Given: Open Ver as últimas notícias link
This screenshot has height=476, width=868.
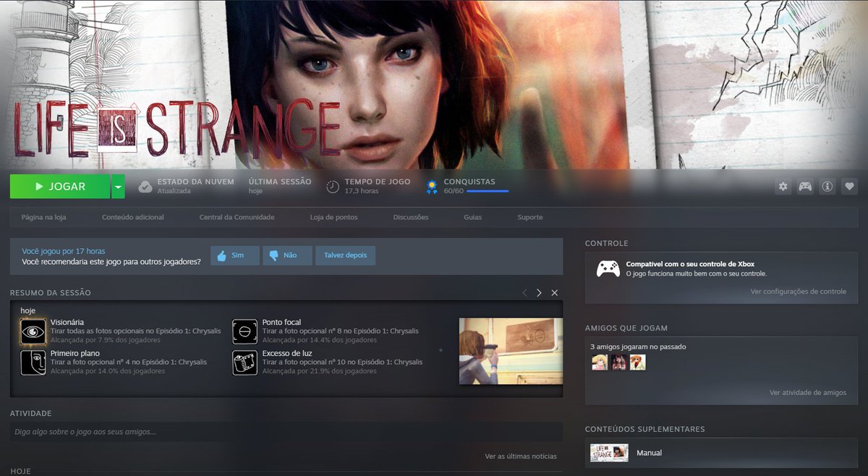Looking at the screenshot, I should pos(521,456).
